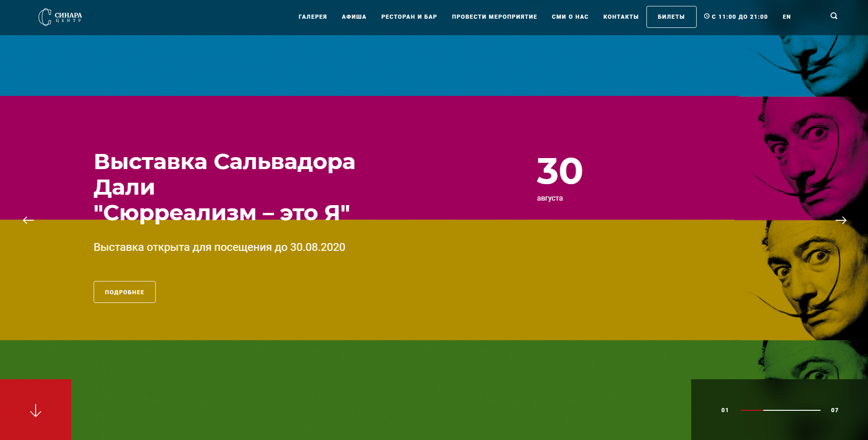This screenshot has height=440, width=868.
Task: Click text 'Выставка открыта для посещения до 30.08.2020'
Action: tap(219, 247)
